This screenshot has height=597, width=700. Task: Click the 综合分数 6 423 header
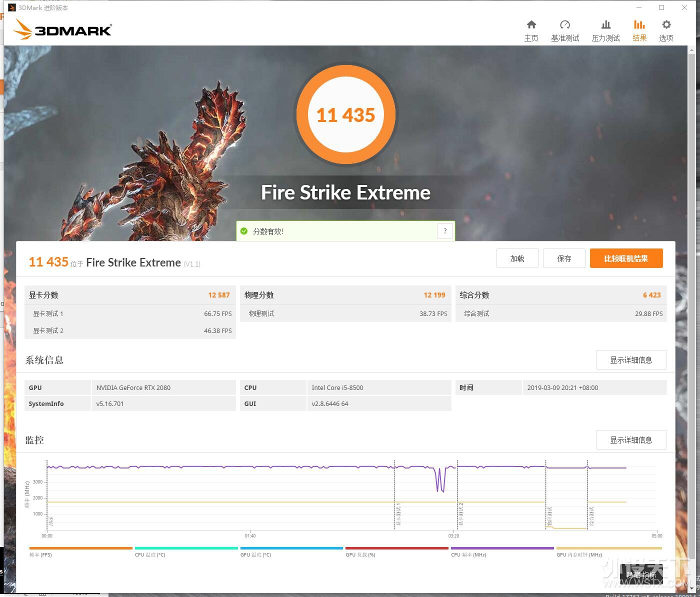[x=561, y=295]
